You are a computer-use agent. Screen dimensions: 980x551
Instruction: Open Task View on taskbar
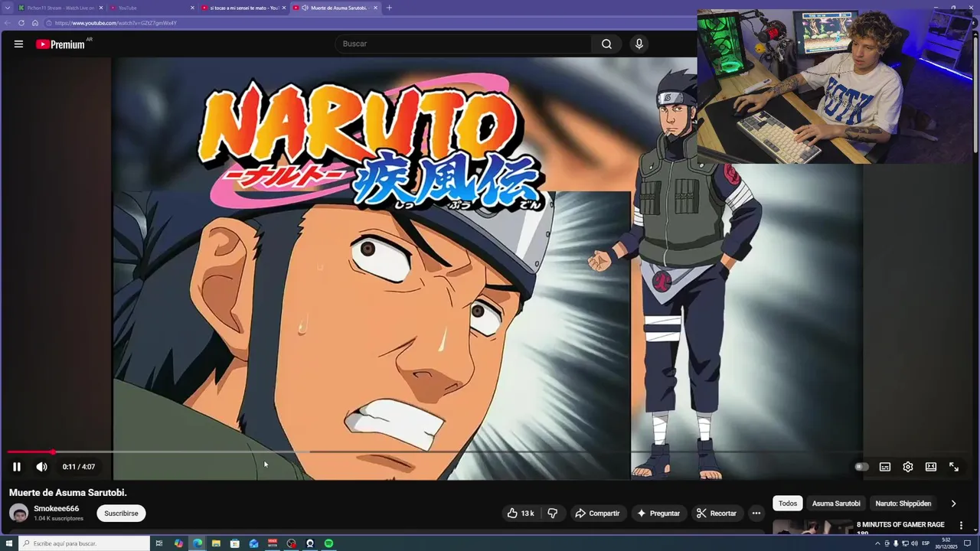click(x=159, y=543)
